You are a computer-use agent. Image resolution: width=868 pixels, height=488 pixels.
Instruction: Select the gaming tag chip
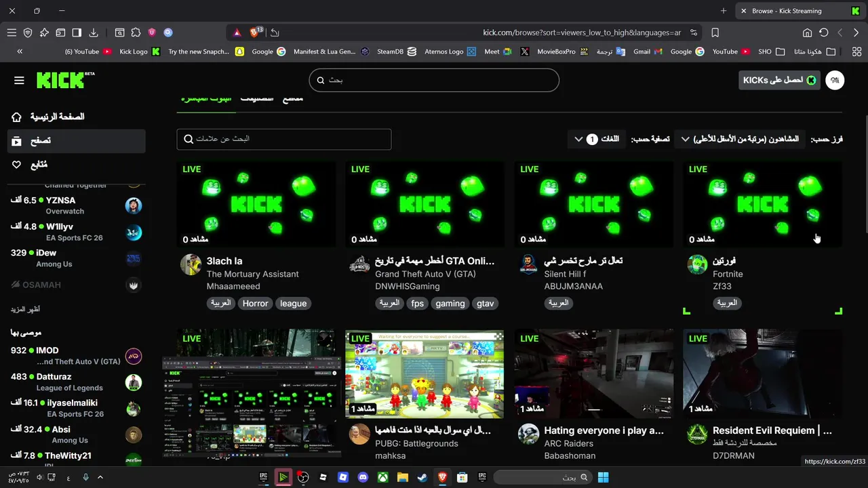pos(450,304)
